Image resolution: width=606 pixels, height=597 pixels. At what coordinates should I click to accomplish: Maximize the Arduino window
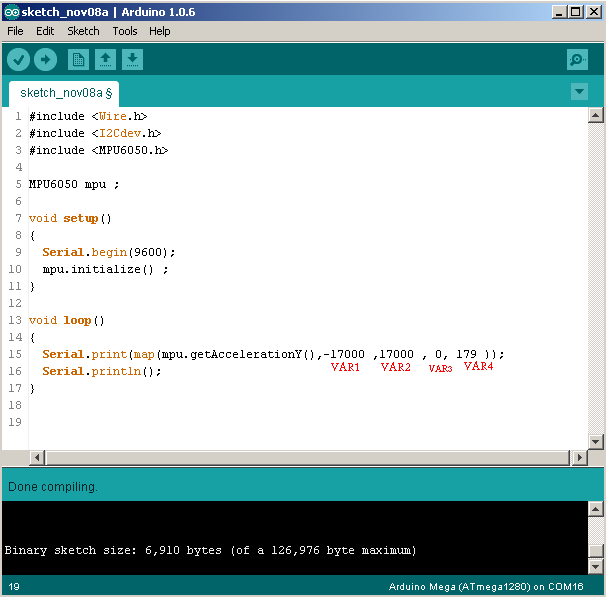coord(575,12)
